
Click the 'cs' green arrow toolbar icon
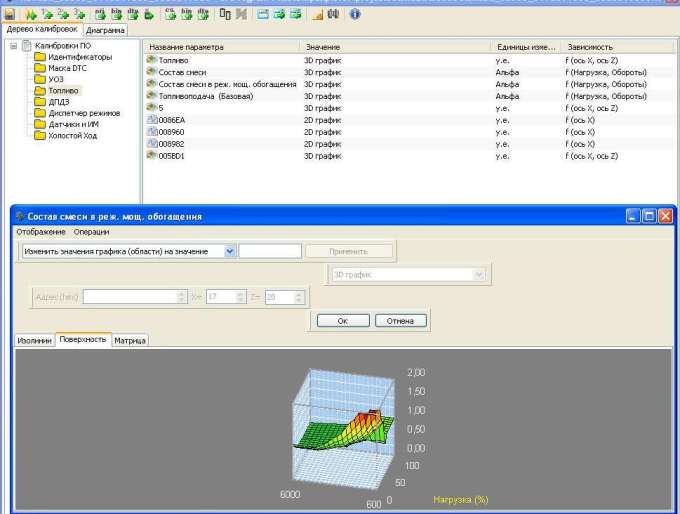(x=169, y=15)
